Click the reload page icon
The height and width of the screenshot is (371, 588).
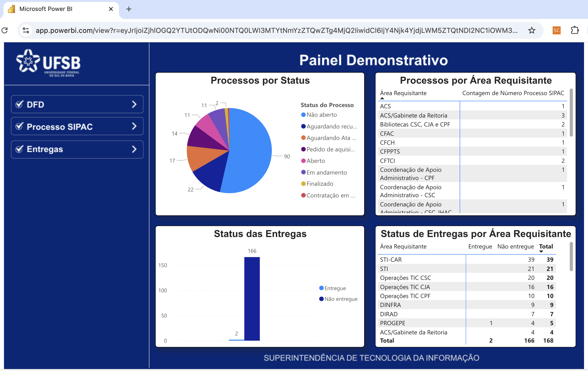(x=5, y=30)
